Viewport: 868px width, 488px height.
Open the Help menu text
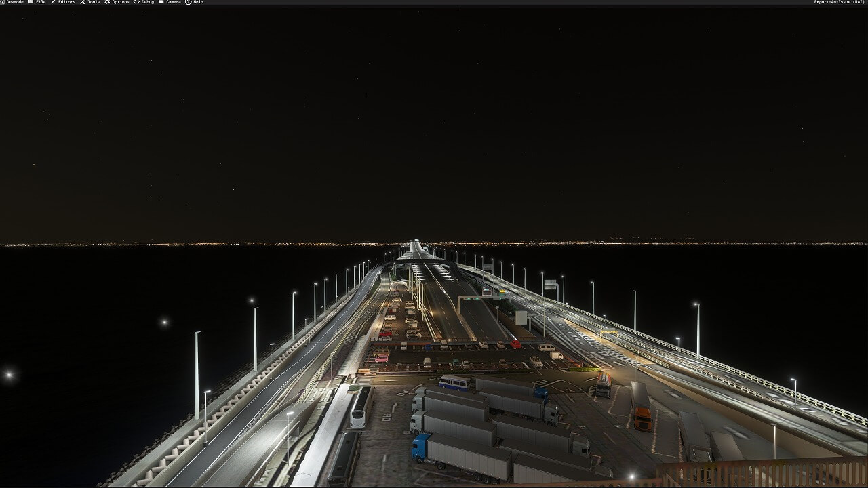pyautogui.click(x=198, y=2)
